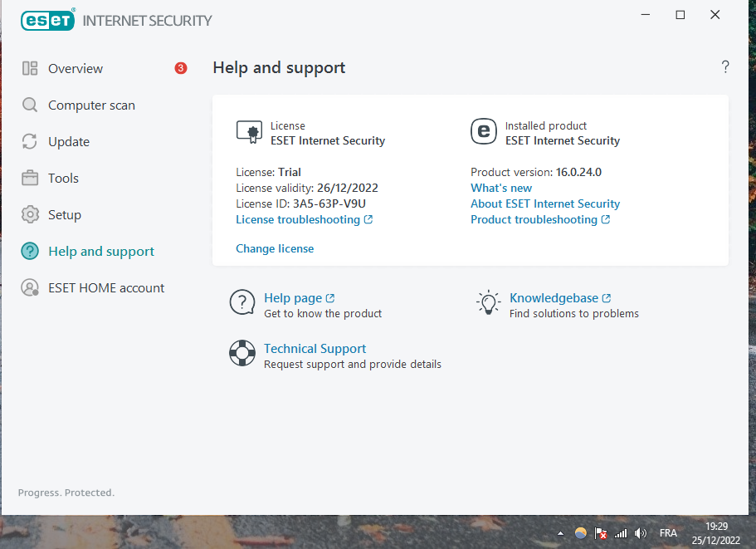The image size is (756, 549).
Task: Click external link icon beside Product troubleshooting
Action: [606, 219]
